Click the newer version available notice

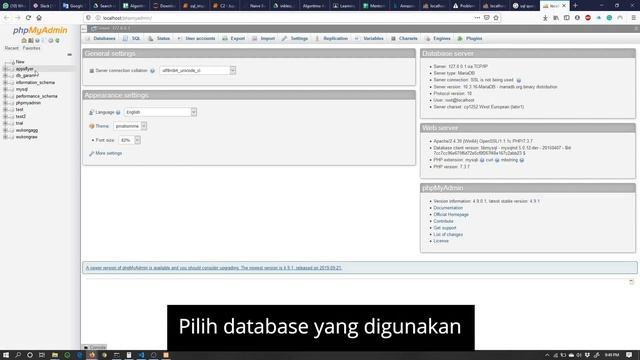(213, 268)
